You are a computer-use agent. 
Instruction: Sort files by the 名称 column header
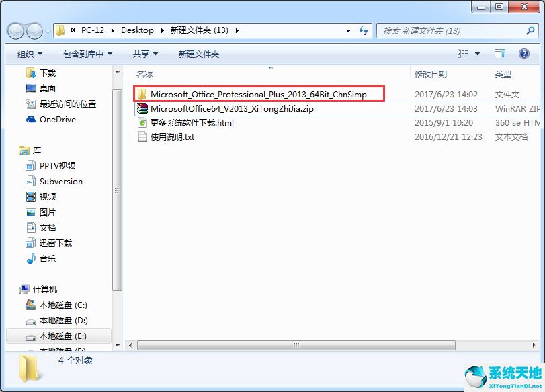[x=144, y=74]
